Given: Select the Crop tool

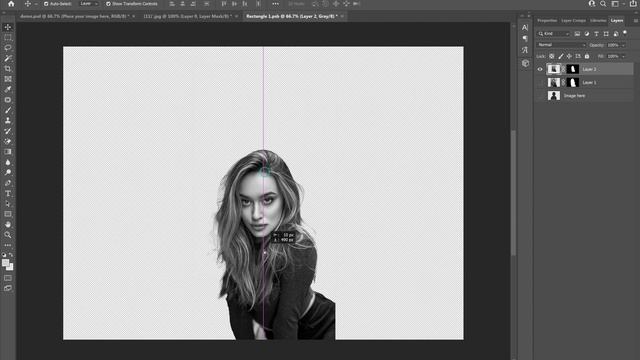Looking at the screenshot, I should tap(8, 69).
